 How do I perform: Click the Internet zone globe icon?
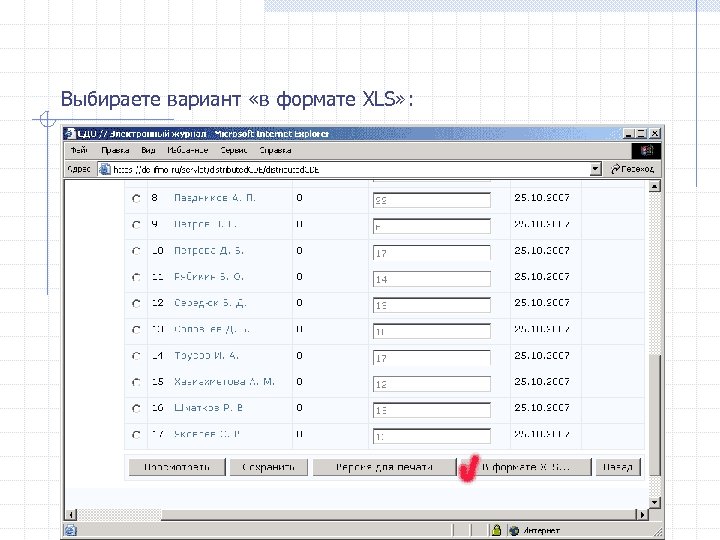point(514,530)
